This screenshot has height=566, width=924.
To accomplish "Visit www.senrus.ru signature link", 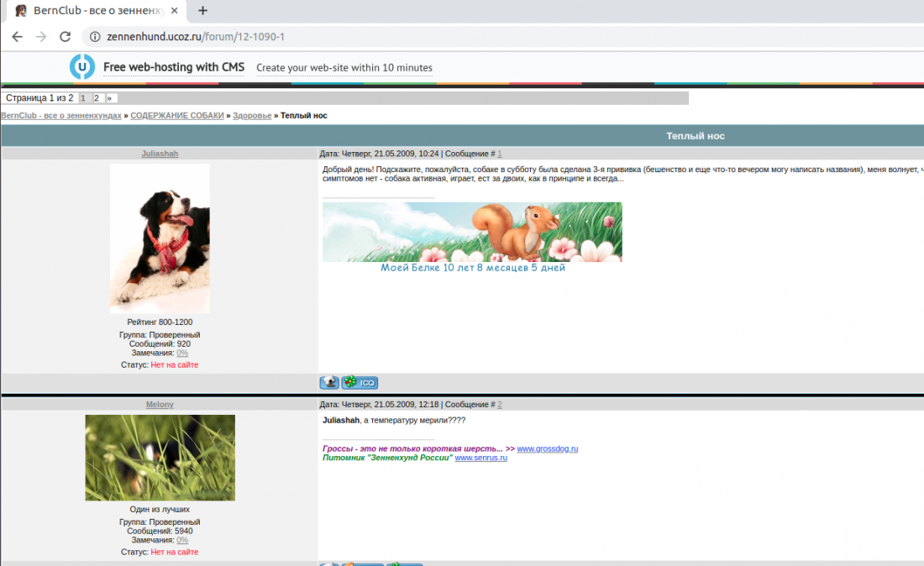I will point(480,458).
